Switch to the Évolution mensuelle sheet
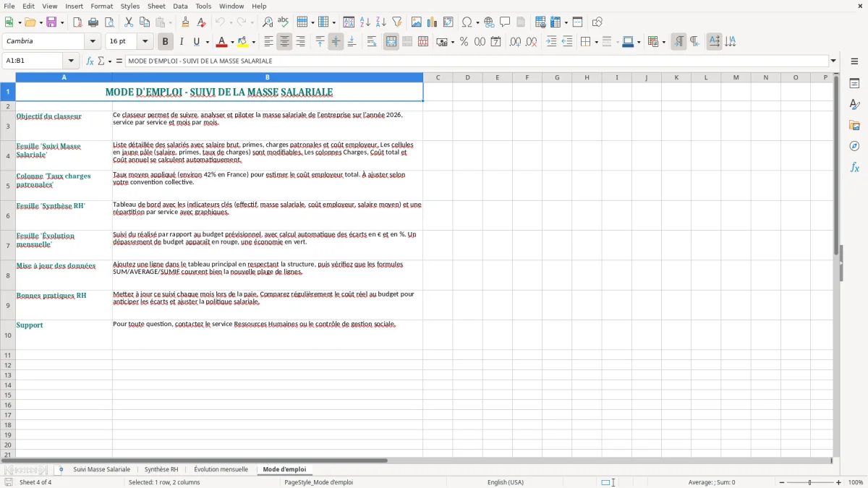This screenshot has width=868, height=488. tap(221, 469)
